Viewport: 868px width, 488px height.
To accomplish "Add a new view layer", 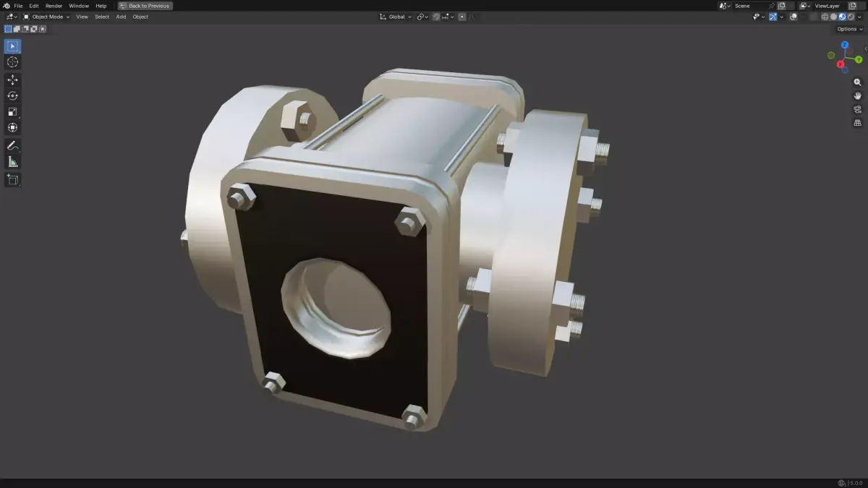I will [x=852, y=6].
